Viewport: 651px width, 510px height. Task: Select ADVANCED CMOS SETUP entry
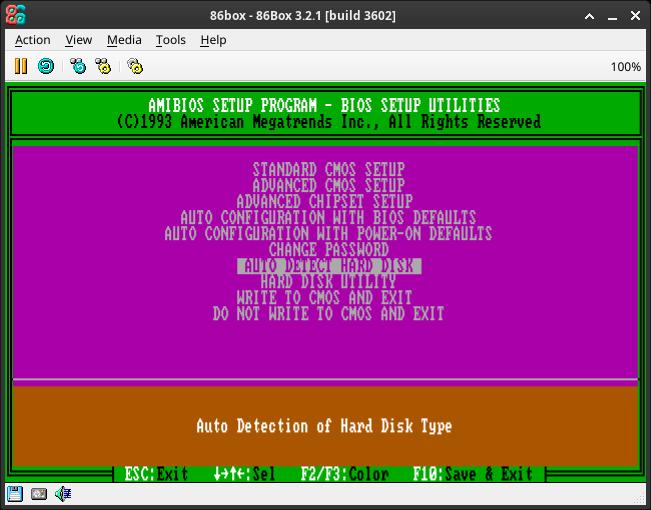click(x=328, y=186)
